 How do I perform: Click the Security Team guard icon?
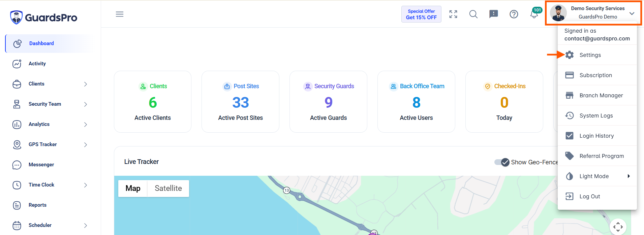tap(17, 104)
